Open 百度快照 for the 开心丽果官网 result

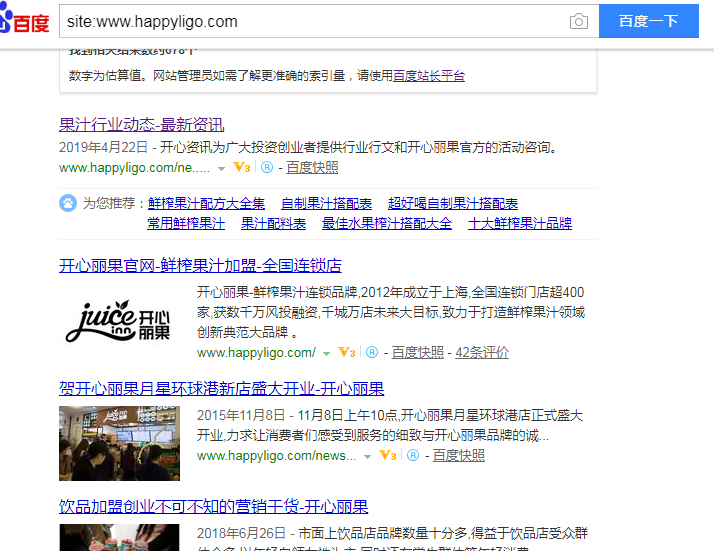(418, 352)
